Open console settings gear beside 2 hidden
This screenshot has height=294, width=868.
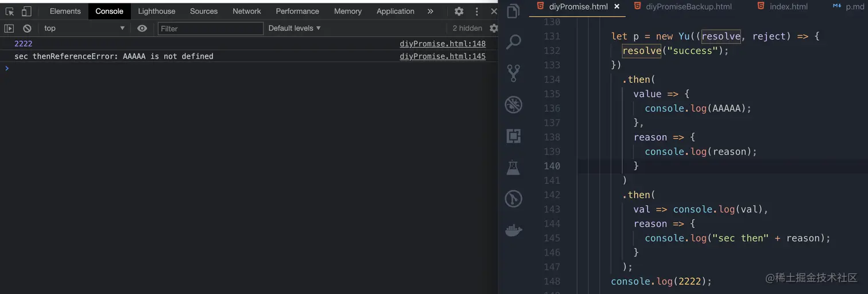494,28
